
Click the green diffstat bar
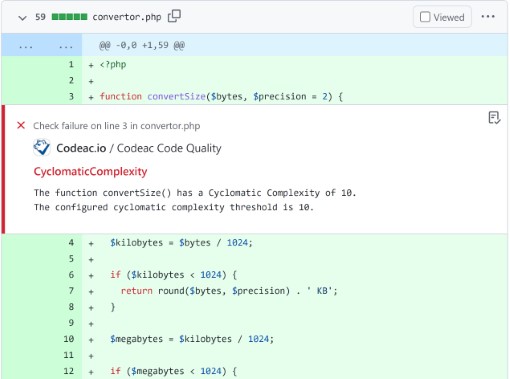point(69,17)
